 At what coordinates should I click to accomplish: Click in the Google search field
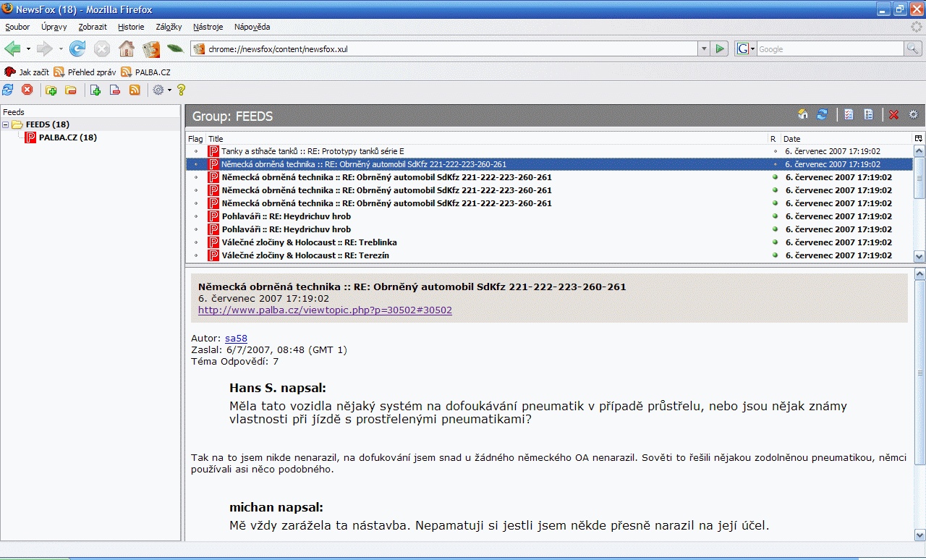[x=830, y=48]
